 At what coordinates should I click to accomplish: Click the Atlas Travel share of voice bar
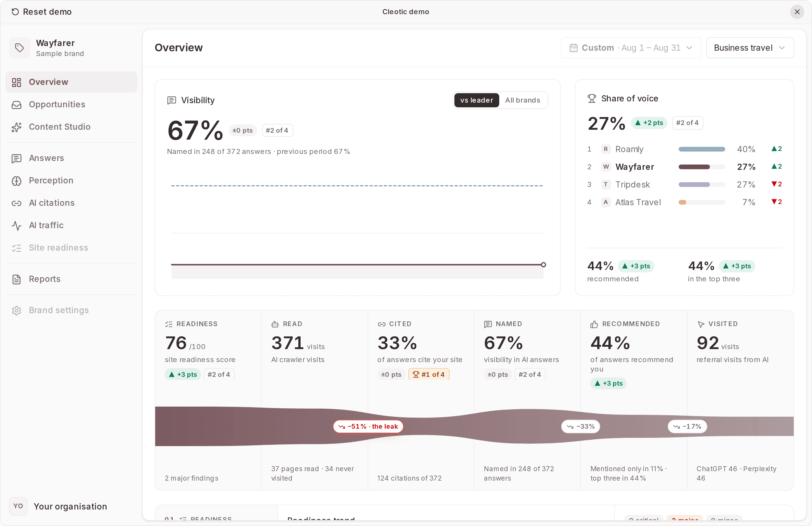click(x=701, y=203)
